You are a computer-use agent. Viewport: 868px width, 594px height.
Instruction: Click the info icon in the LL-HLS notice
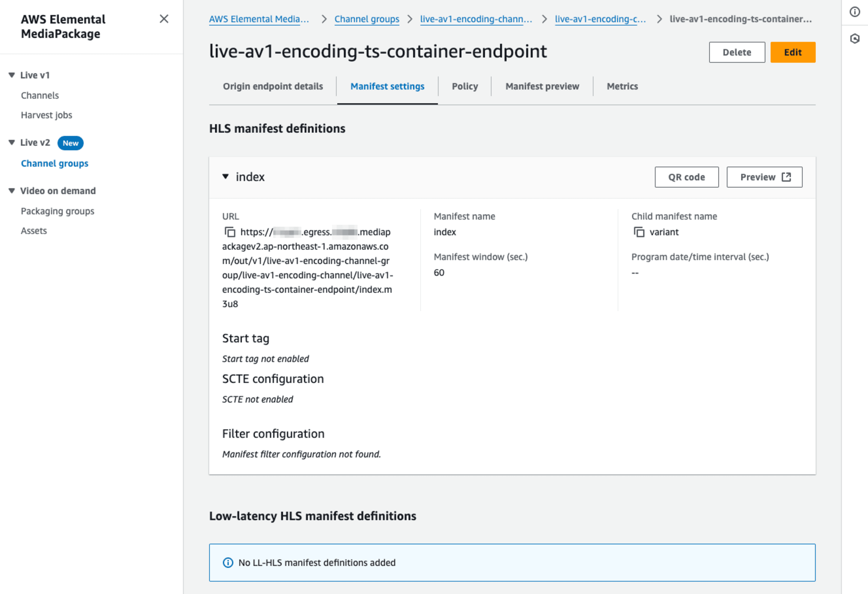(228, 563)
